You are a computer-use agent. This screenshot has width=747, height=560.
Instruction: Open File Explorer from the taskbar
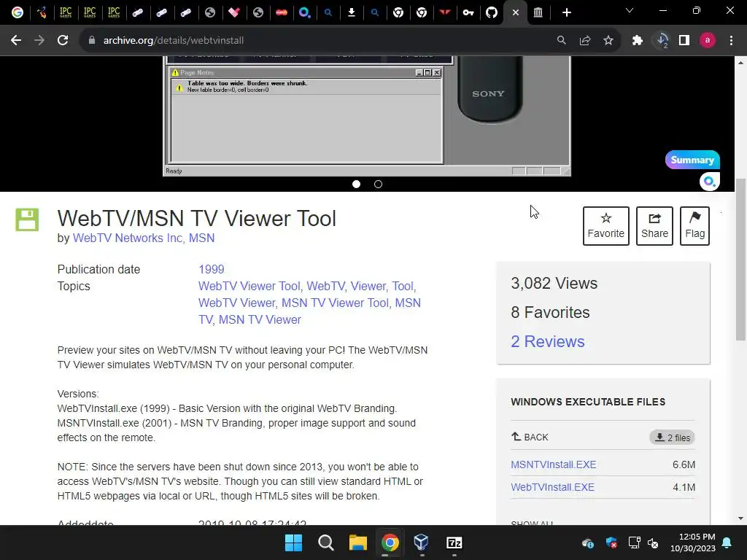[x=357, y=542]
